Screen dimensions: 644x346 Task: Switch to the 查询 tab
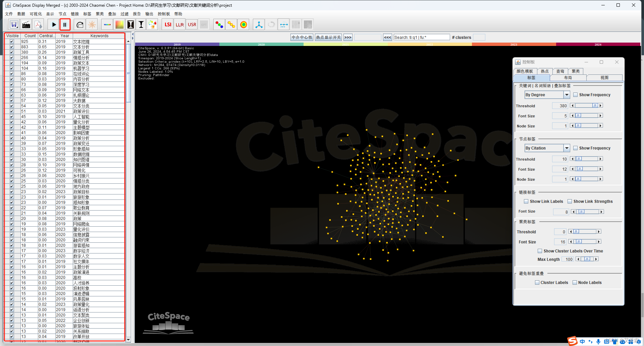(x=560, y=71)
